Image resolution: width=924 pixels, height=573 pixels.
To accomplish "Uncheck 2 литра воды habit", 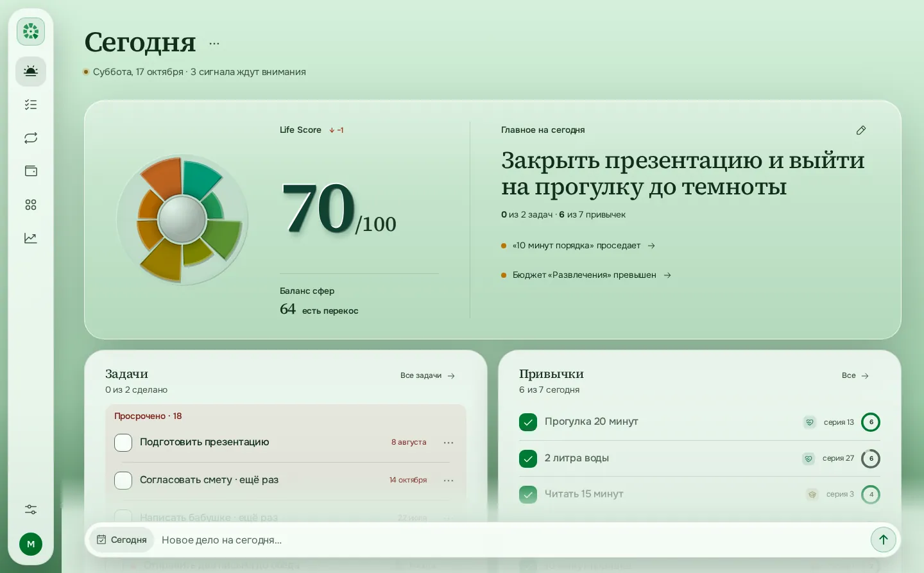I will (528, 459).
